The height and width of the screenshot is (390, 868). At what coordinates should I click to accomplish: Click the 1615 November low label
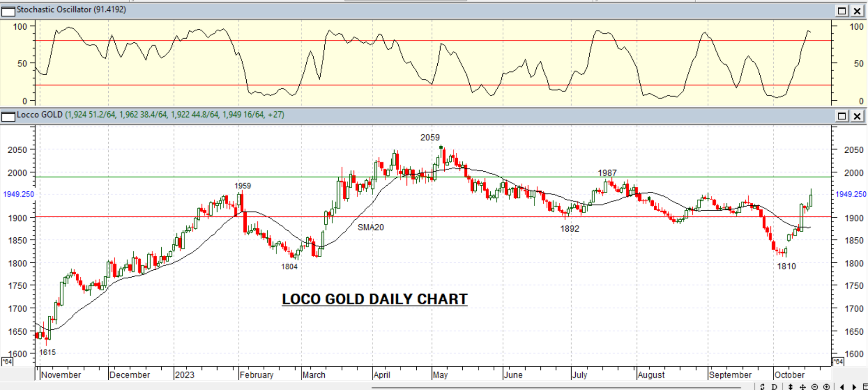pyautogui.click(x=47, y=352)
